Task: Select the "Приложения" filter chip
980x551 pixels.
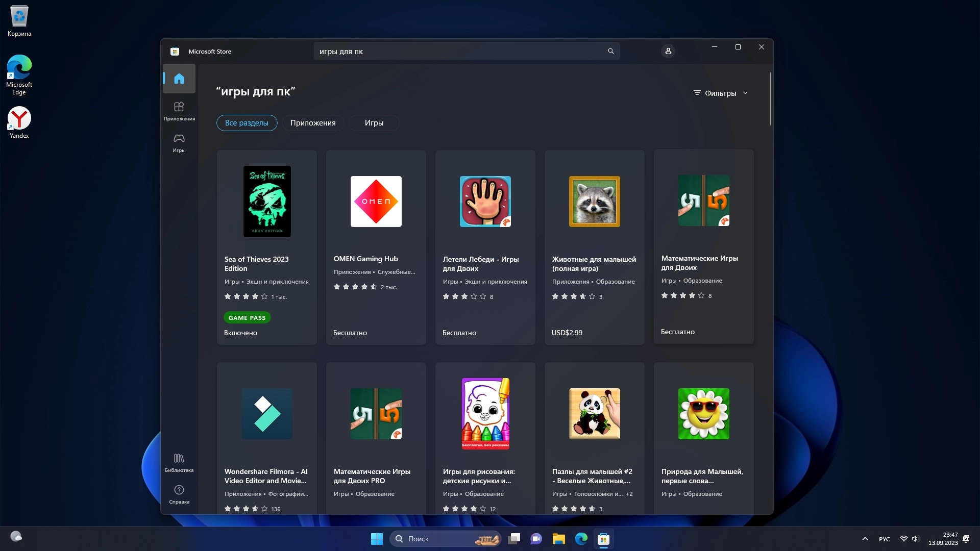Action: tap(313, 123)
